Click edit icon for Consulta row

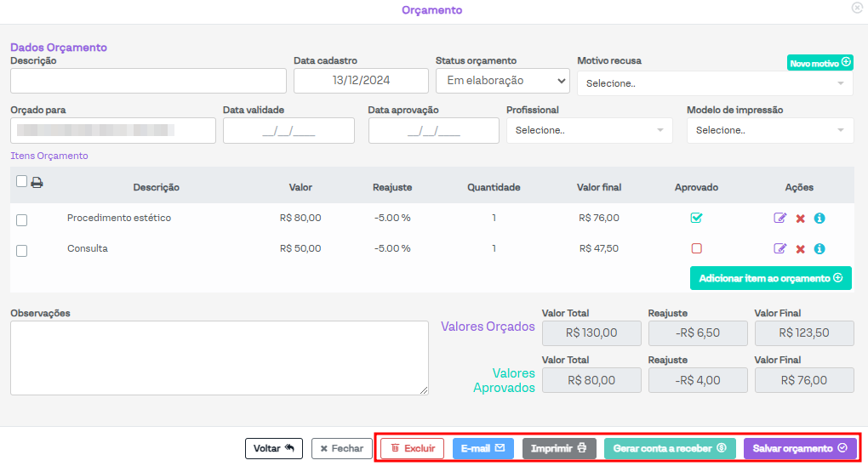pos(779,248)
